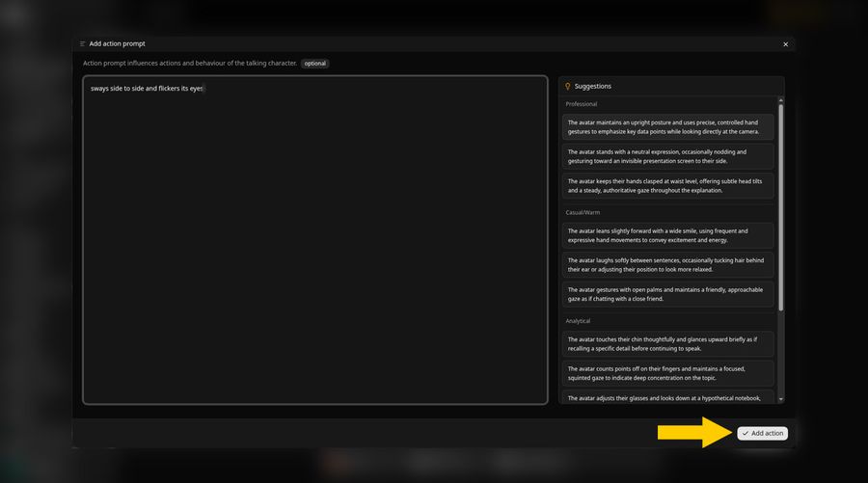
Task: Click the 'Action prompt influences actions' description text
Action: coord(190,63)
